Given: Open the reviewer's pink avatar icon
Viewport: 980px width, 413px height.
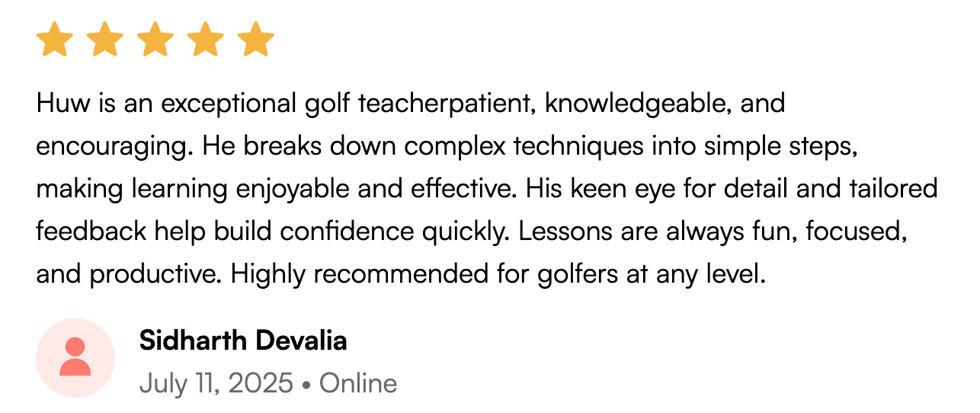Looking at the screenshot, I should tap(75, 358).
